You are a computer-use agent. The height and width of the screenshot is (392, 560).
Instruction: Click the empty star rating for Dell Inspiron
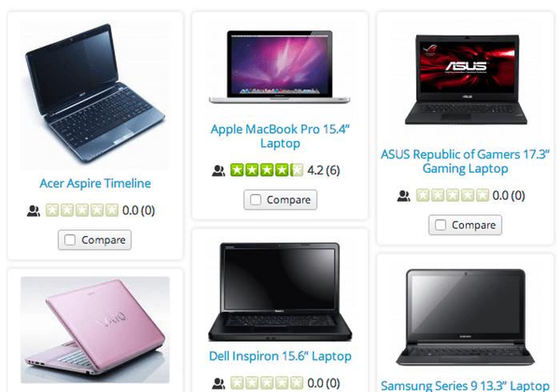point(266,383)
